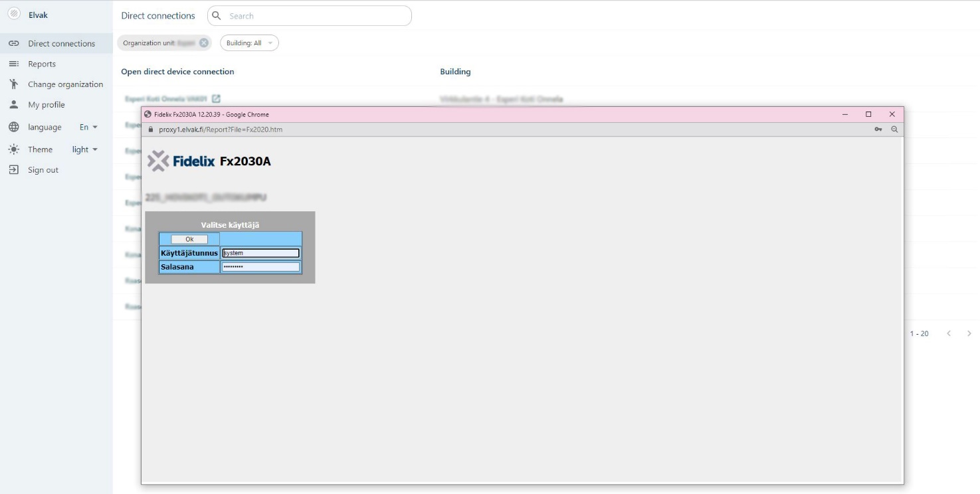This screenshot has height=494, width=980.
Task: Remove the Organization unit filter chip
Action: [x=204, y=43]
